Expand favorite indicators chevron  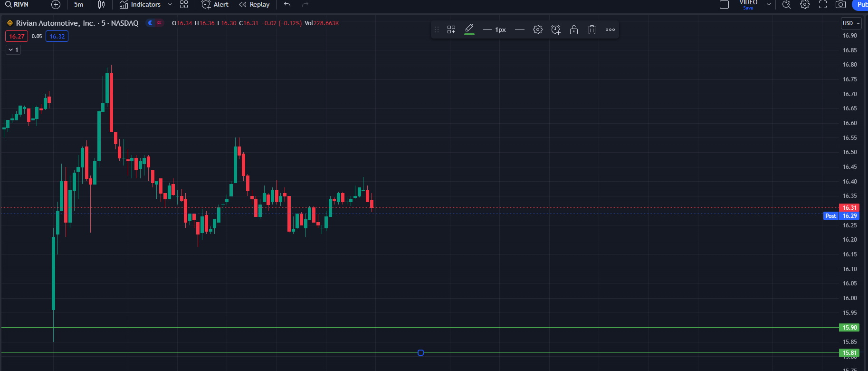[170, 4]
